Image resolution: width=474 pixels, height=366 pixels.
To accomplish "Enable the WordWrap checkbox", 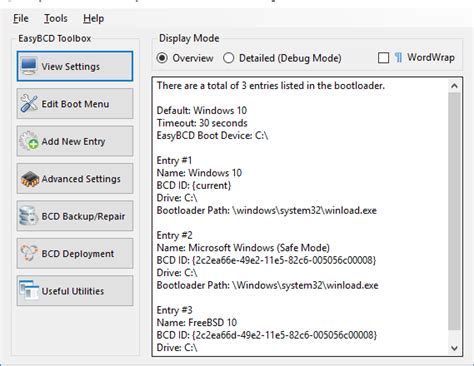I will [383, 58].
